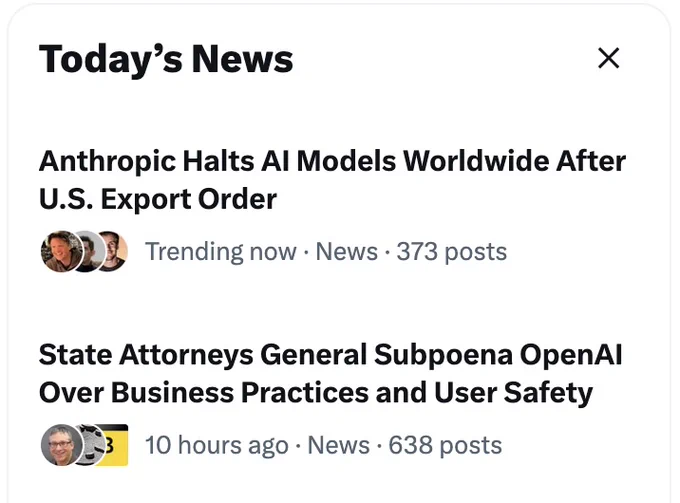Select the middle gray avatar under OpenAI story
The image size is (680, 503).
point(90,445)
